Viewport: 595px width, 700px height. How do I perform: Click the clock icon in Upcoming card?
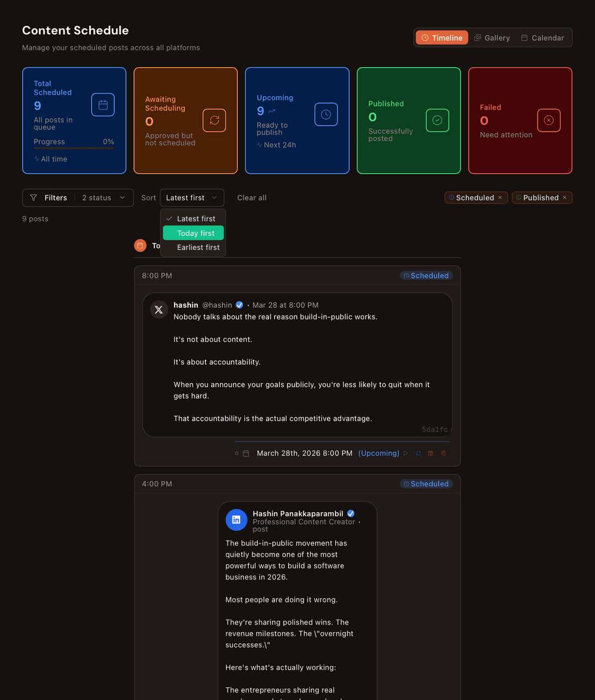click(326, 114)
